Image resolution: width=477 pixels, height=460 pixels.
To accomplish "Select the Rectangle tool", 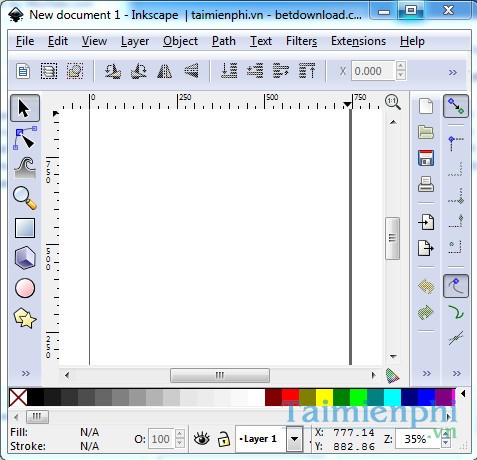I will tap(25, 228).
